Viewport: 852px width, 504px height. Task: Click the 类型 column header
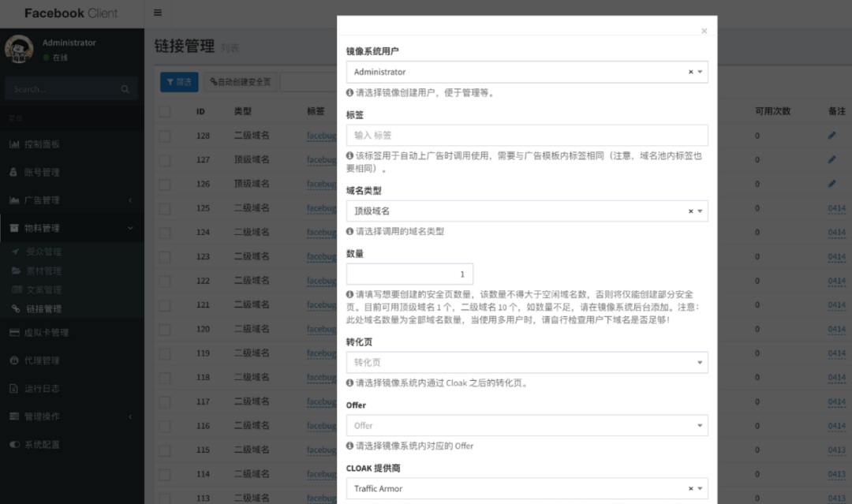[243, 110]
